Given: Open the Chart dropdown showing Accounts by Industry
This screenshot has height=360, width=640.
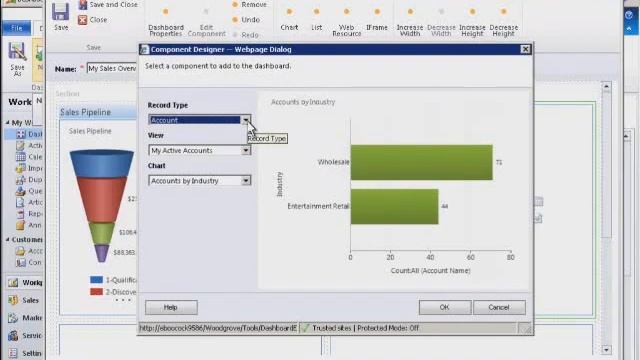Looking at the screenshot, I should [x=200, y=181].
